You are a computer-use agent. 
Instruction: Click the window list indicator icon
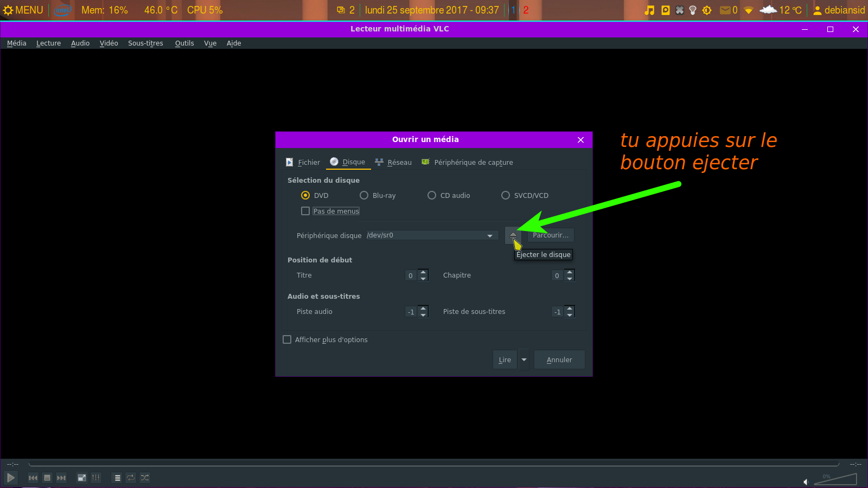tap(341, 10)
